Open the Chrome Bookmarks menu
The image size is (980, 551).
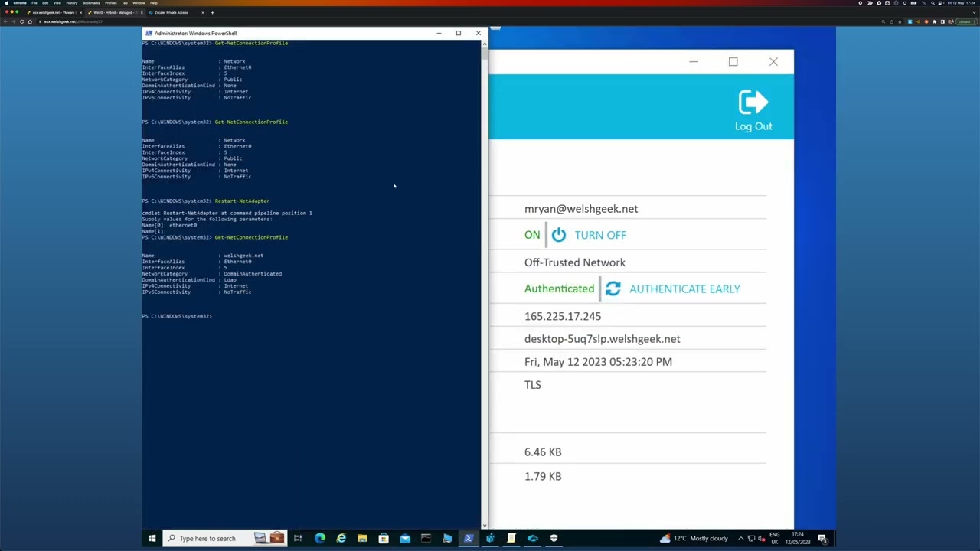(91, 3)
